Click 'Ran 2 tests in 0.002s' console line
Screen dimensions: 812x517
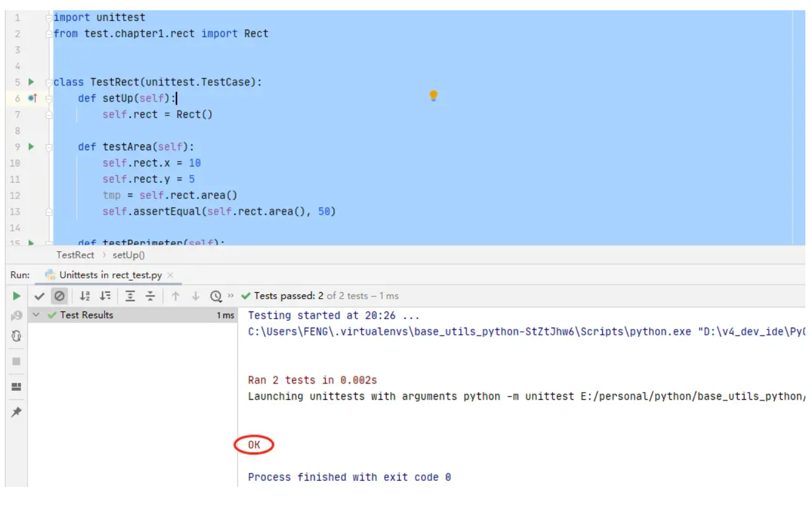pos(313,381)
